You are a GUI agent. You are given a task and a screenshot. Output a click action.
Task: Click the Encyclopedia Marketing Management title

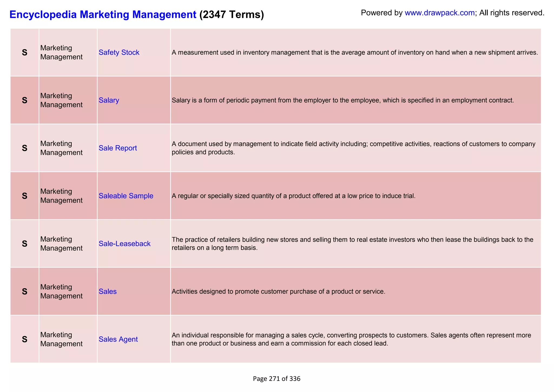pos(103,14)
